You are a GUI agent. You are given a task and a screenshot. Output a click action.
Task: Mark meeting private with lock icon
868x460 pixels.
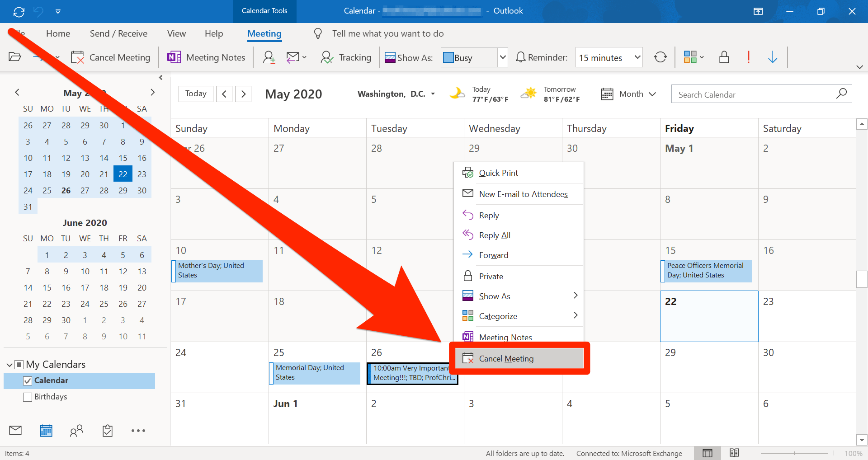tap(724, 57)
